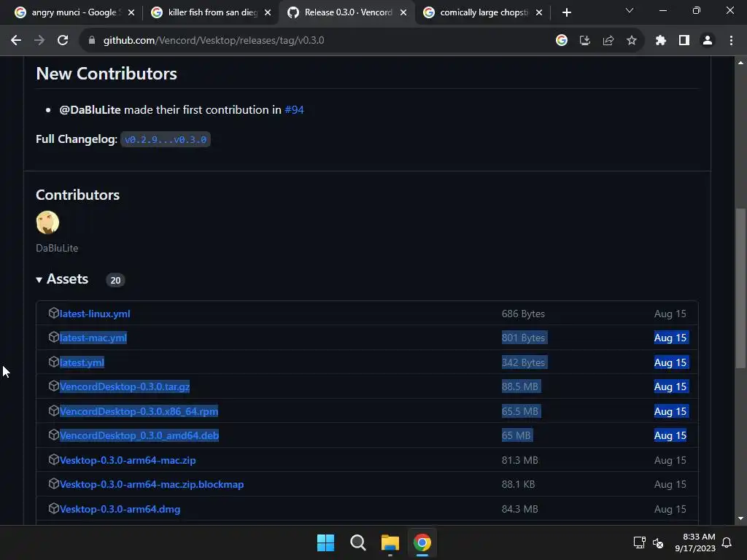The width and height of the screenshot is (747, 560).
Task: Download VencordDesktop-0.3.0.tar.gz
Action: (125, 386)
